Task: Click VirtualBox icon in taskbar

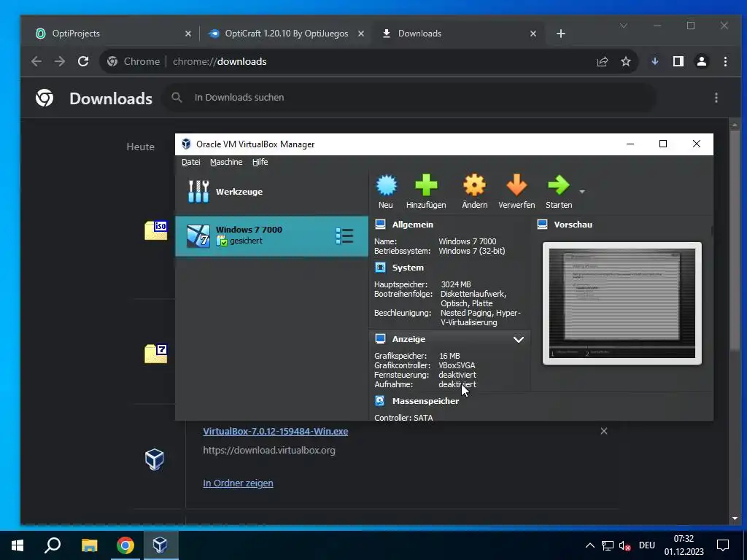Action: click(160, 545)
